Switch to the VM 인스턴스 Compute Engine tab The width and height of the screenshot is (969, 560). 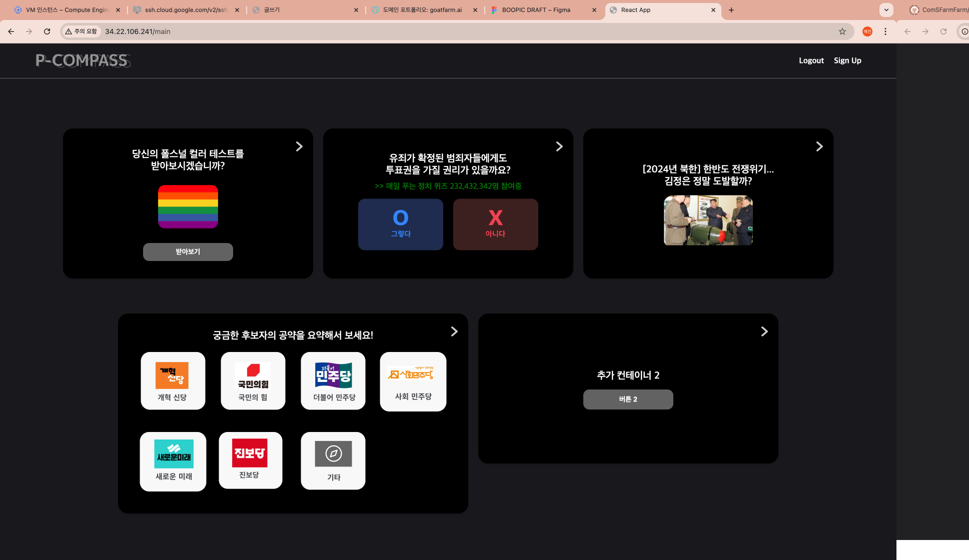68,10
